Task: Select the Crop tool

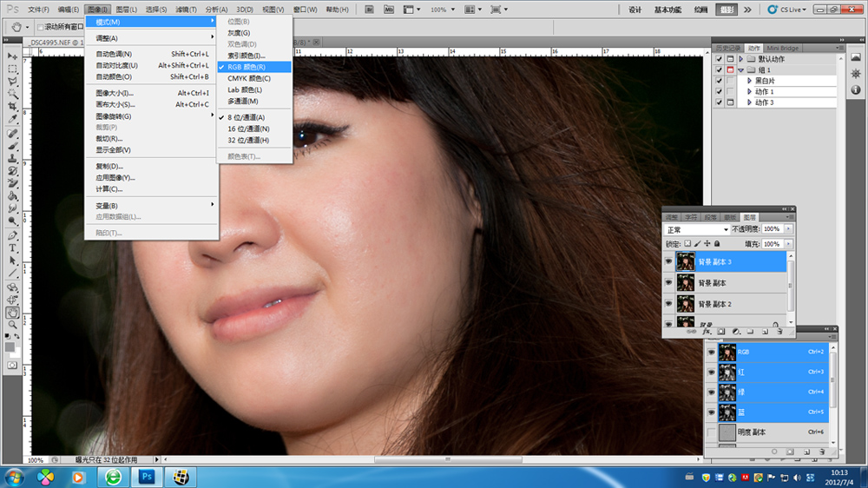Action: [x=13, y=106]
